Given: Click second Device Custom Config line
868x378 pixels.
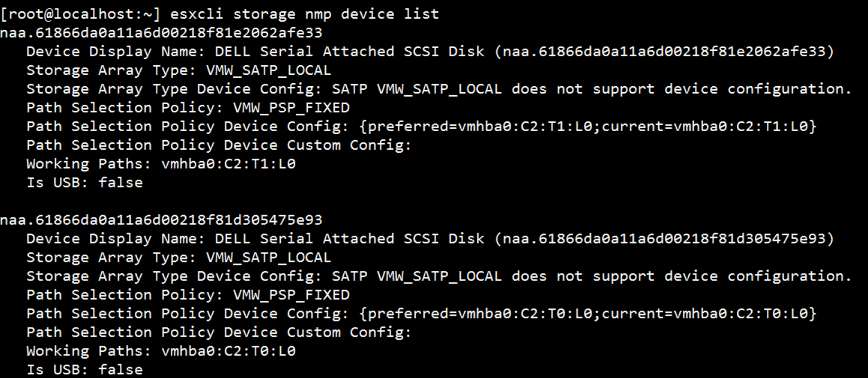Looking at the screenshot, I should coord(219,332).
